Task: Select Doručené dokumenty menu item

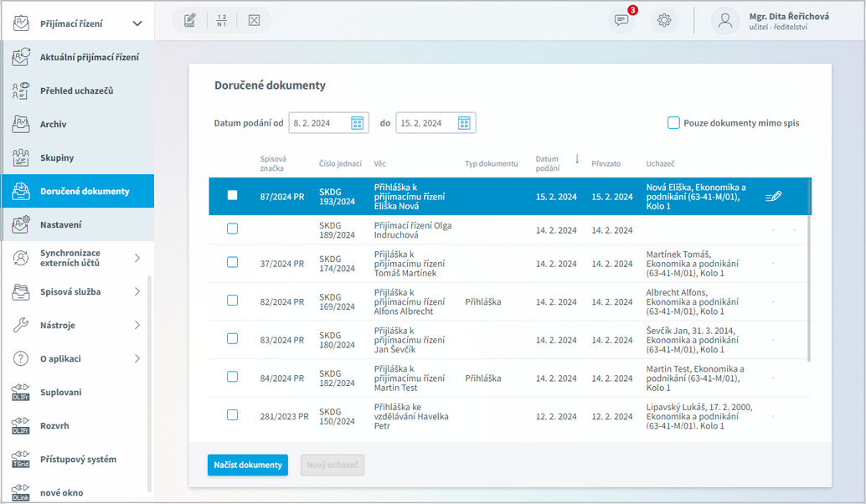Action: pos(77,191)
